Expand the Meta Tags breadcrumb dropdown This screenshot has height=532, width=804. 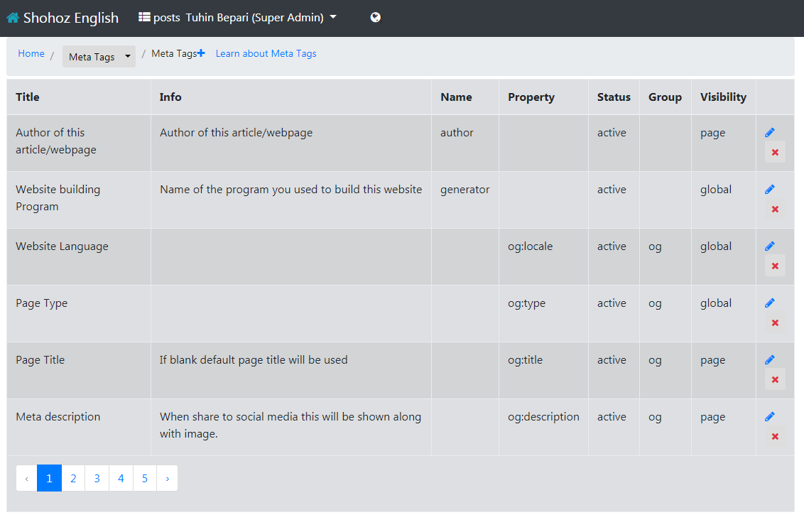click(99, 57)
